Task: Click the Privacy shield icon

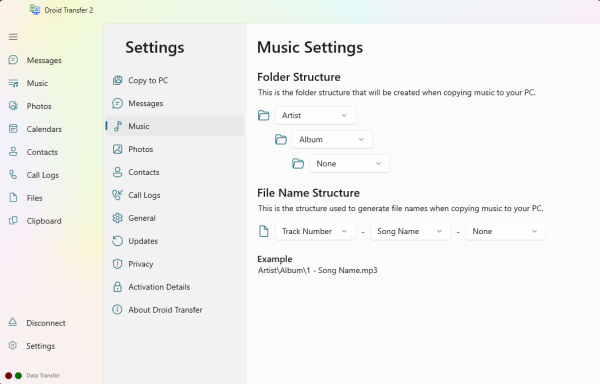Action: point(117,264)
